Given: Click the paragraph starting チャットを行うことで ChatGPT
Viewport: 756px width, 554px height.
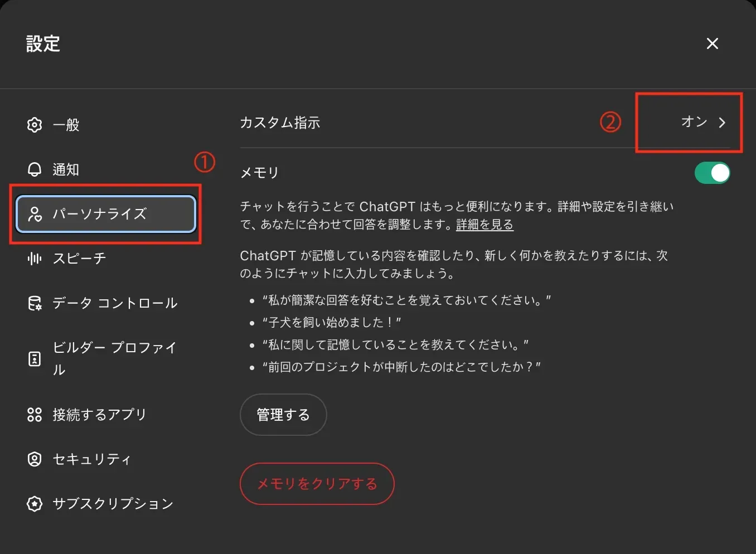Looking at the screenshot, I should tap(457, 216).
